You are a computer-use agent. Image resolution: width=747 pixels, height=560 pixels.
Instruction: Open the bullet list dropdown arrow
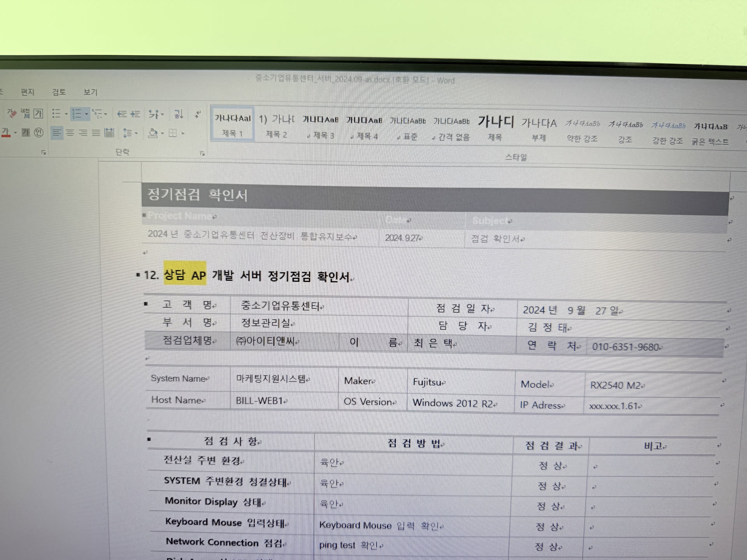66,114
